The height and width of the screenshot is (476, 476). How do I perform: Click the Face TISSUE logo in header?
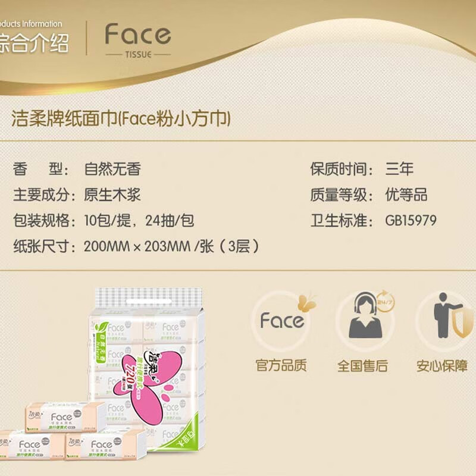[138, 40]
